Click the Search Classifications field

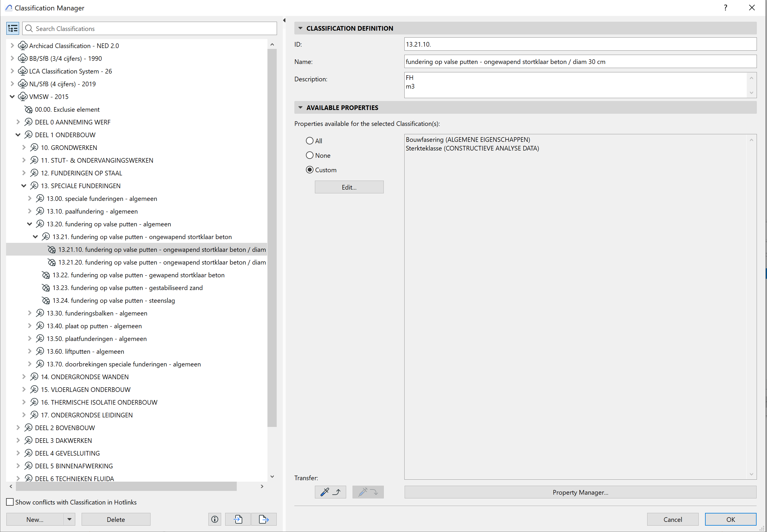click(x=150, y=29)
